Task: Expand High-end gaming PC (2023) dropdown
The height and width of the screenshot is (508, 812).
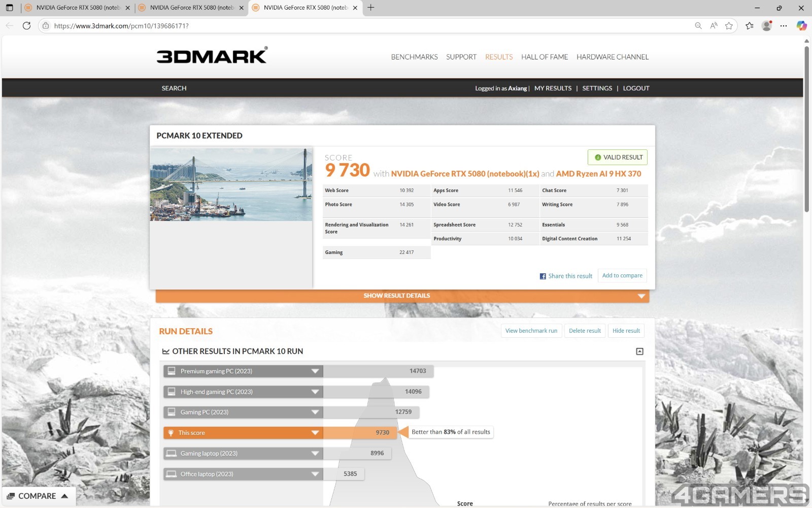Action: (x=315, y=392)
